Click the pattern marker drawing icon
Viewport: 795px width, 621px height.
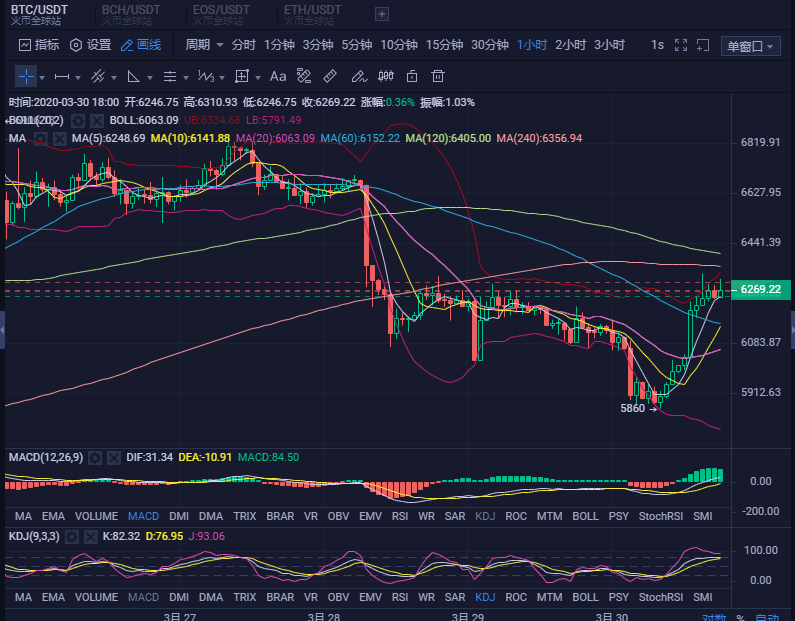pyautogui.click(x=304, y=76)
